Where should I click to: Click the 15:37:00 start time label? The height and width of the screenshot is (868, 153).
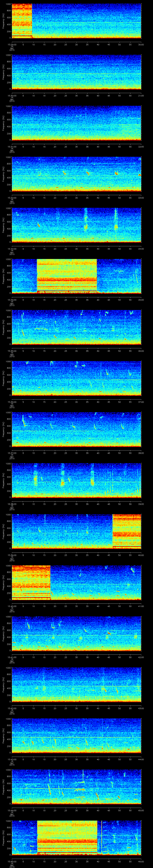12,453
